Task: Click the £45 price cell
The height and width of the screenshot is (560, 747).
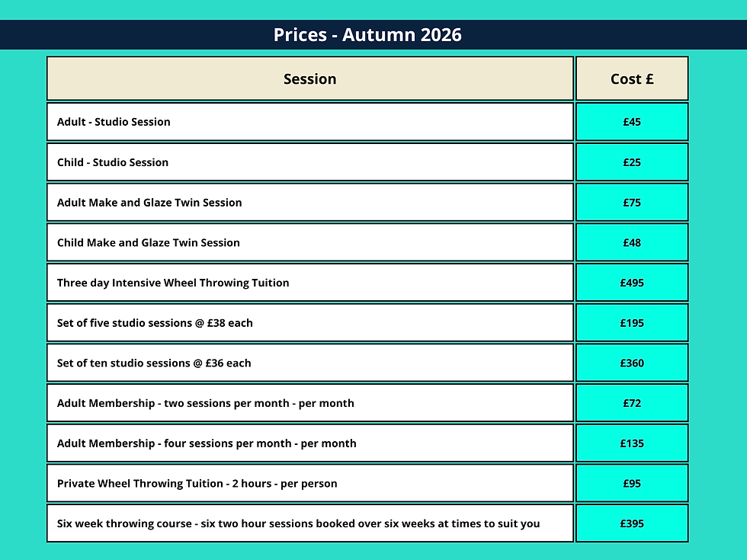Action: [632, 122]
